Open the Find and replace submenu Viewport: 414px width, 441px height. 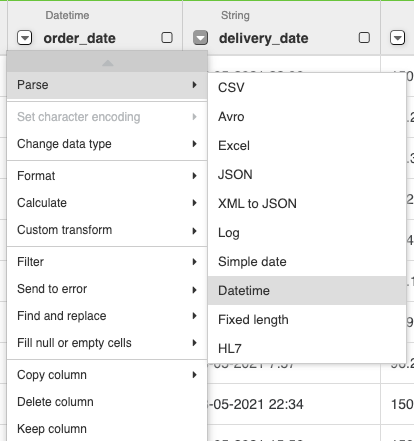[x=107, y=316]
